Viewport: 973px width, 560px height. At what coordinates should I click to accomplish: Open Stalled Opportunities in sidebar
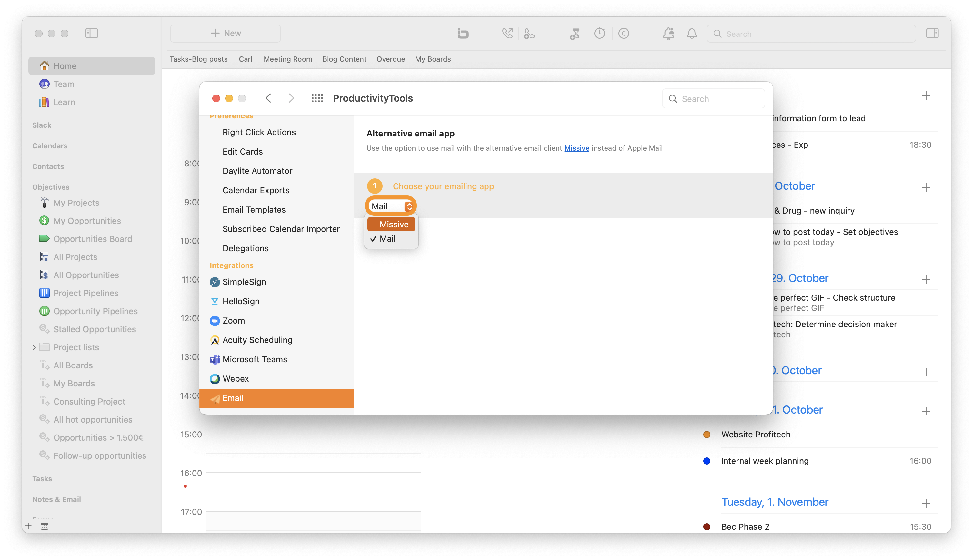click(92, 329)
